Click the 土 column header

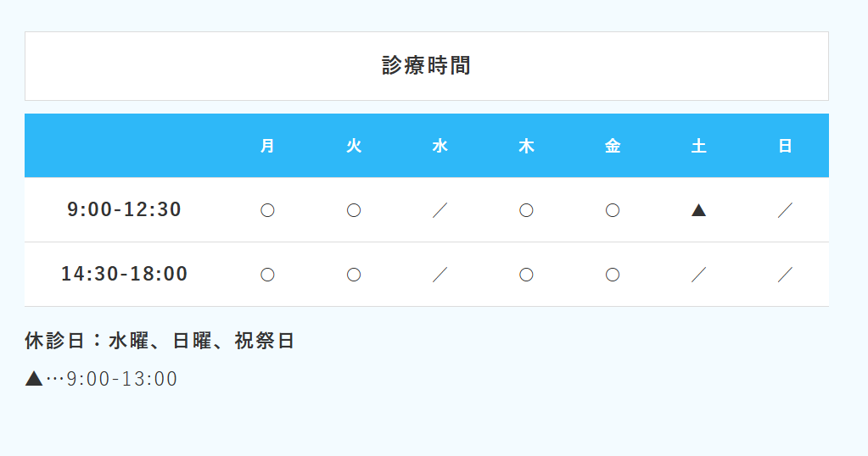pos(698,146)
